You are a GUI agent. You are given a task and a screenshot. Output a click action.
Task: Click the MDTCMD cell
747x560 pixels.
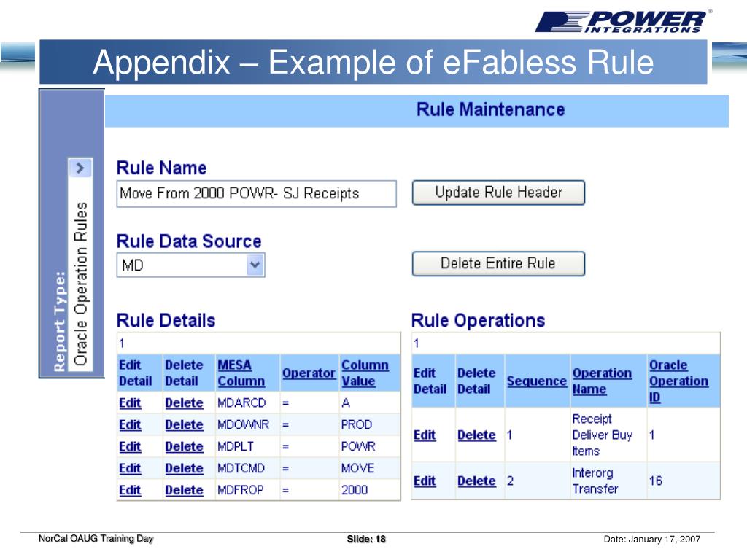[241, 469]
